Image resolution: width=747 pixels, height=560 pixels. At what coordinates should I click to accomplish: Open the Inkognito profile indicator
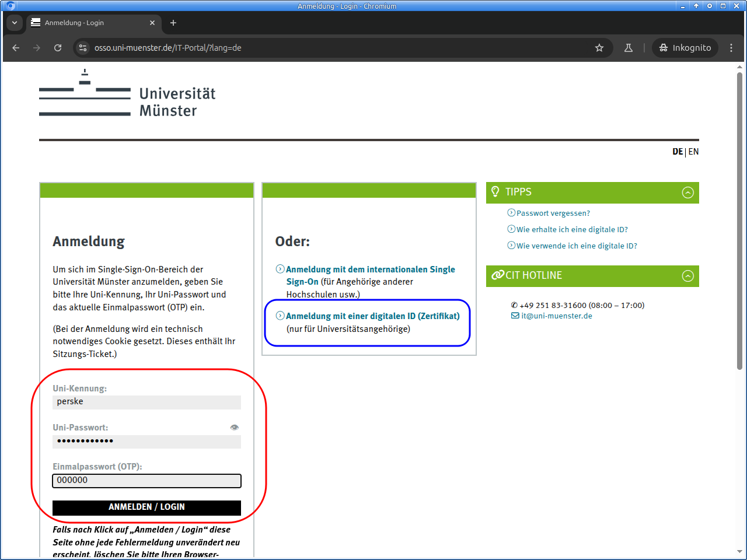[x=685, y=48]
